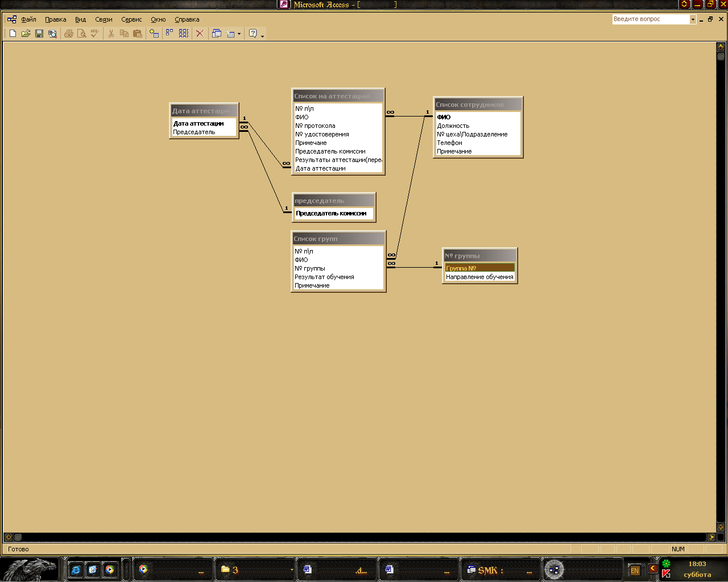Clear layout with the red X icon
The height and width of the screenshot is (582, 728).
pyautogui.click(x=200, y=34)
